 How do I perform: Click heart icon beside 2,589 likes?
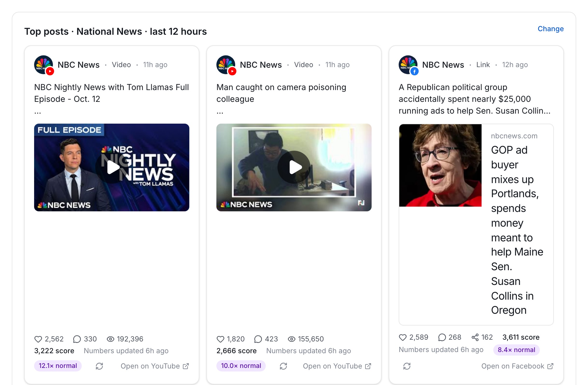pos(403,337)
